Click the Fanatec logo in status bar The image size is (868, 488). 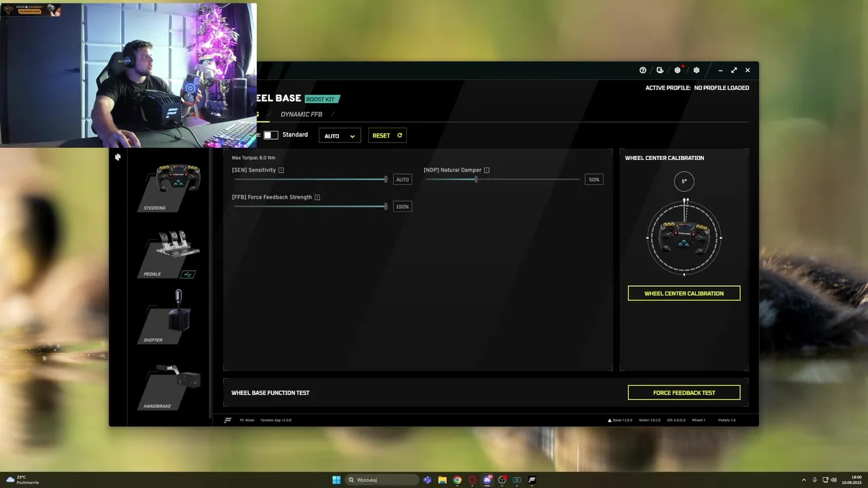(228, 420)
